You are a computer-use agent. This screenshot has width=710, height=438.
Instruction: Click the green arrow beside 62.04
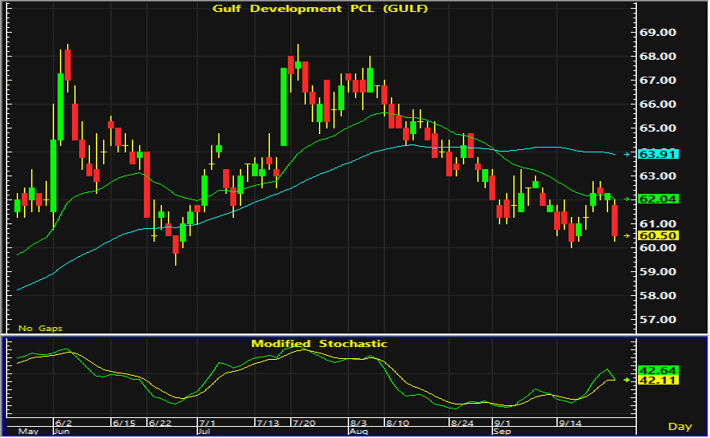click(627, 199)
